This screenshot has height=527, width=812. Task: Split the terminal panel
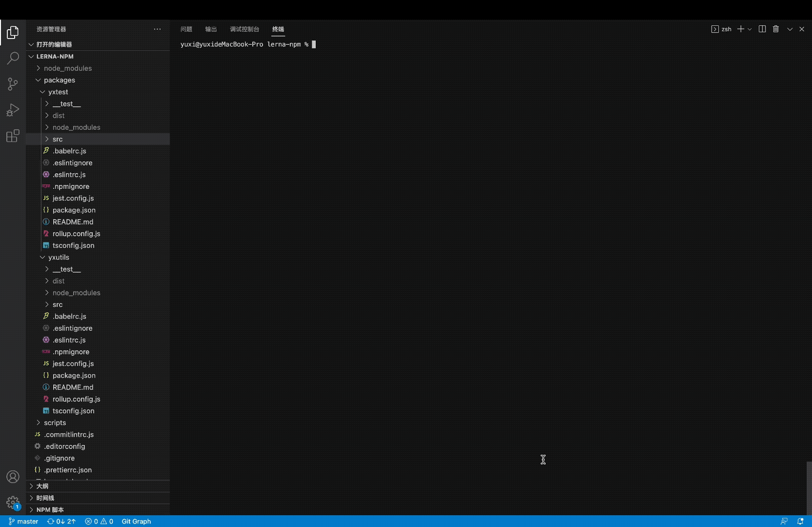point(762,29)
